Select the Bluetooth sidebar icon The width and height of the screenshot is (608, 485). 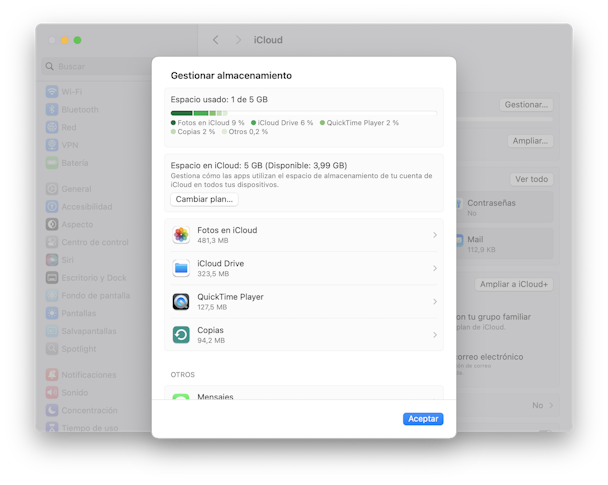point(52,110)
